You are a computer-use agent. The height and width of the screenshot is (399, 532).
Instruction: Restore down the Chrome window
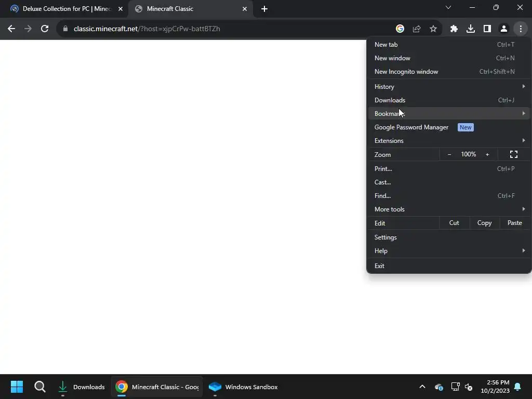(x=496, y=7)
